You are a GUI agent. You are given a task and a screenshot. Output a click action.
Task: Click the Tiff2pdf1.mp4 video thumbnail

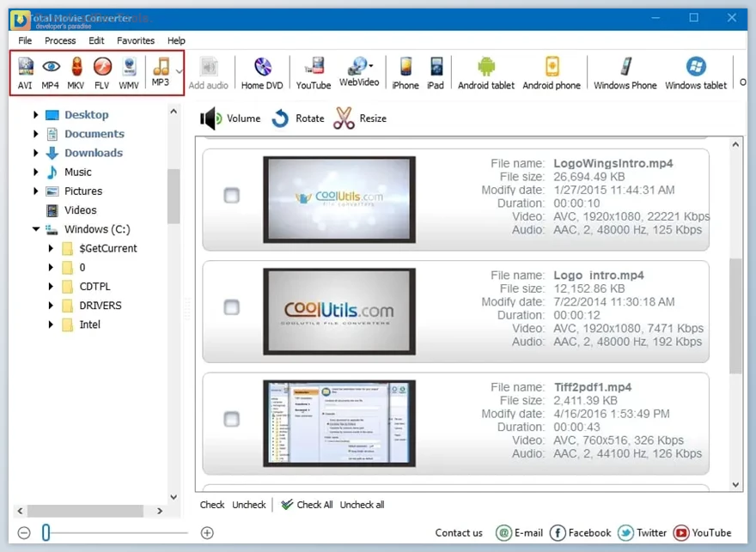[x=339, y=423]
